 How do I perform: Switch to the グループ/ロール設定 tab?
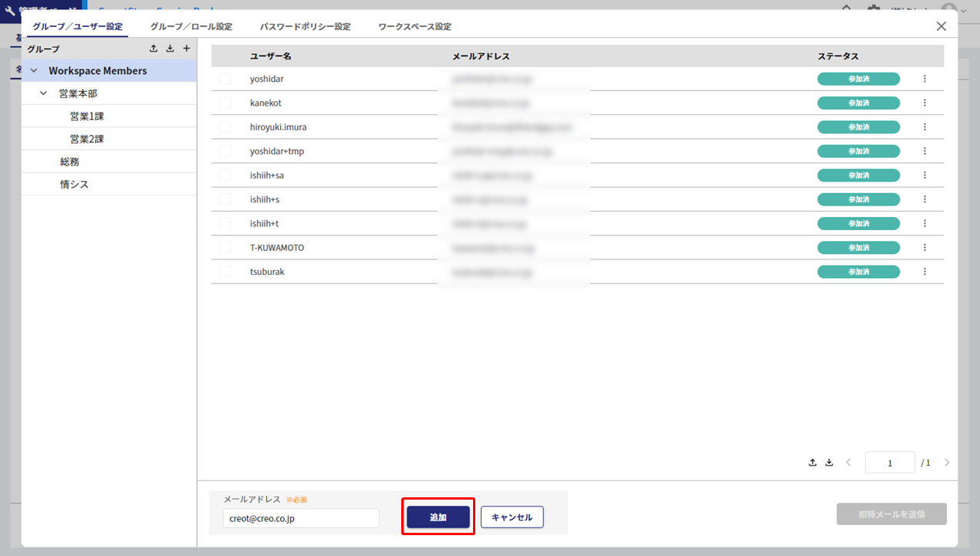pyautogui.click(x=191, y=26)
